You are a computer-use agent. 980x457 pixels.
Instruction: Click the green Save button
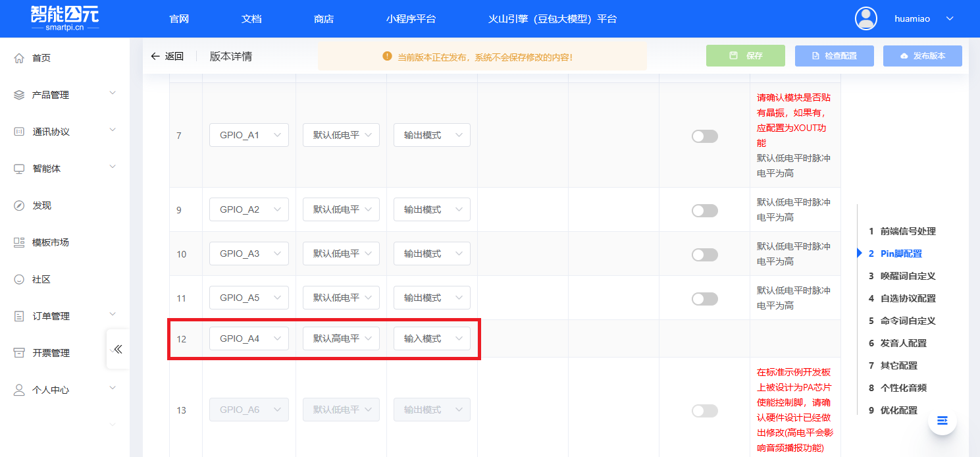pyautogui.click(x=745, y=56)
